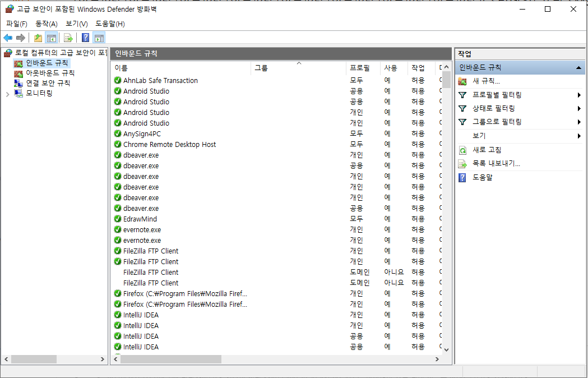Go up one level with folder icon
The image size is (588, 378).
coord(38,38)
